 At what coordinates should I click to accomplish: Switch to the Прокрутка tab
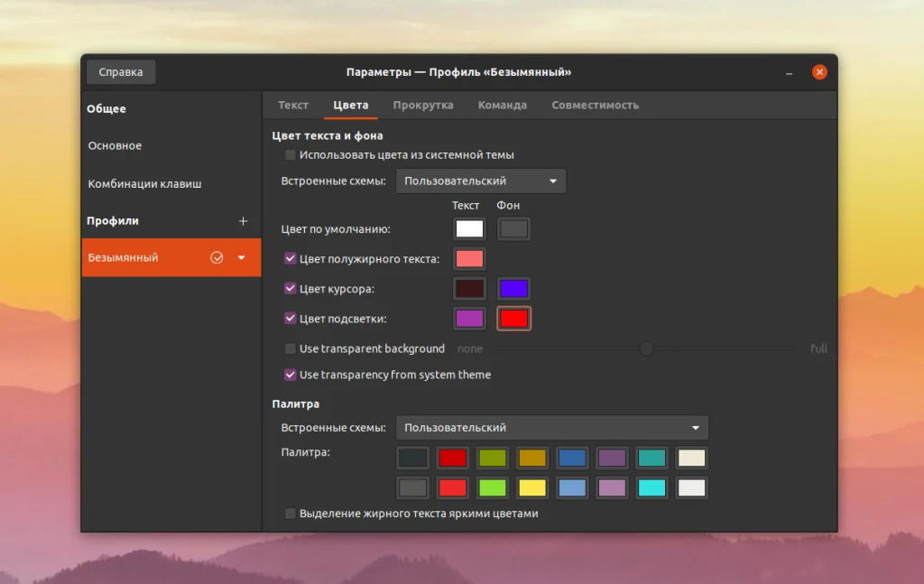[x=424, y=105]
